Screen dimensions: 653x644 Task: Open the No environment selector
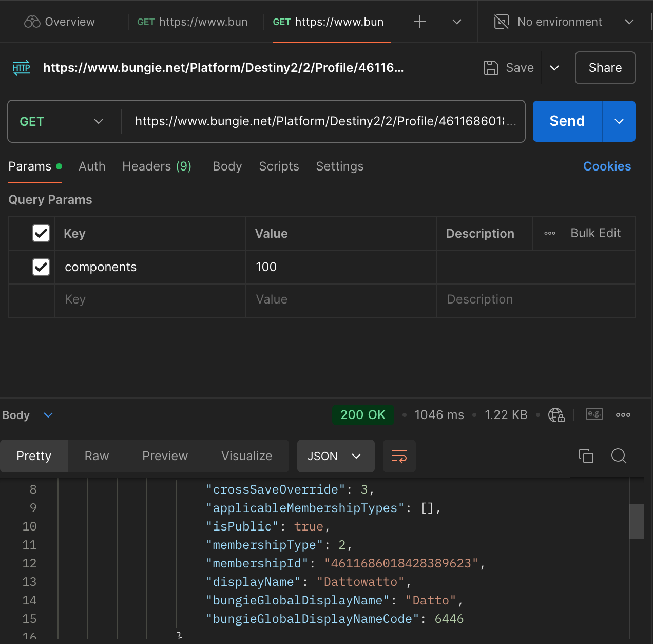click(x=564, y=22)
